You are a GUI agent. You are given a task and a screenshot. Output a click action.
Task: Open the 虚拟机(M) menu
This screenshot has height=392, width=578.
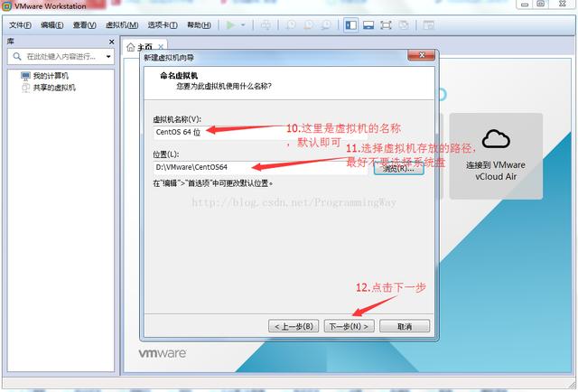(123, 24)
